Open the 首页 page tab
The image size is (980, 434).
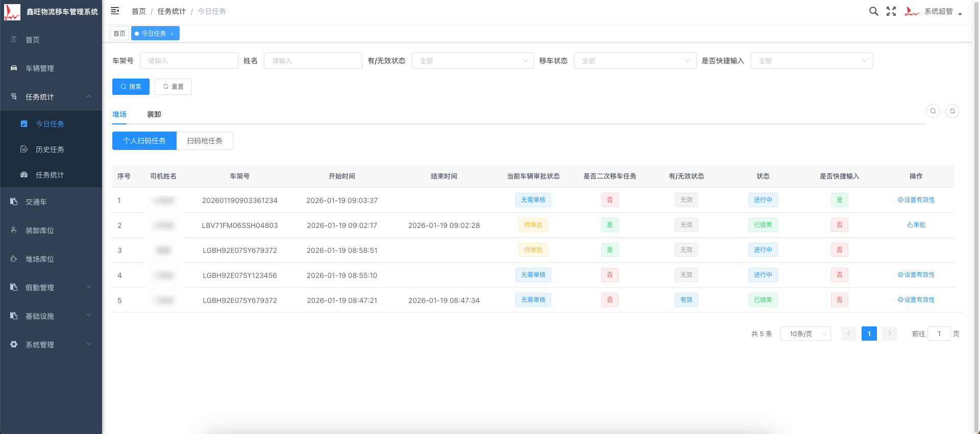click(119, 33)
